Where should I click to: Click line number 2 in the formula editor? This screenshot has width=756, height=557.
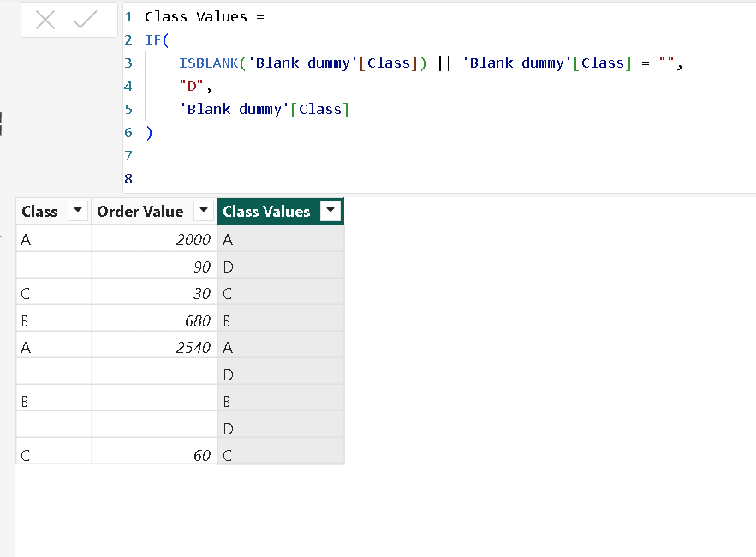pyautogui.click(x=128, y=39)
